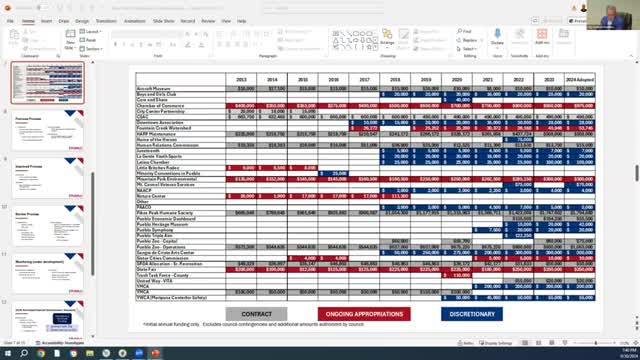This screenshot has height=360, width=640.
Task: Open the Add-ins icon in ribbon
Action: coord(542,37)
